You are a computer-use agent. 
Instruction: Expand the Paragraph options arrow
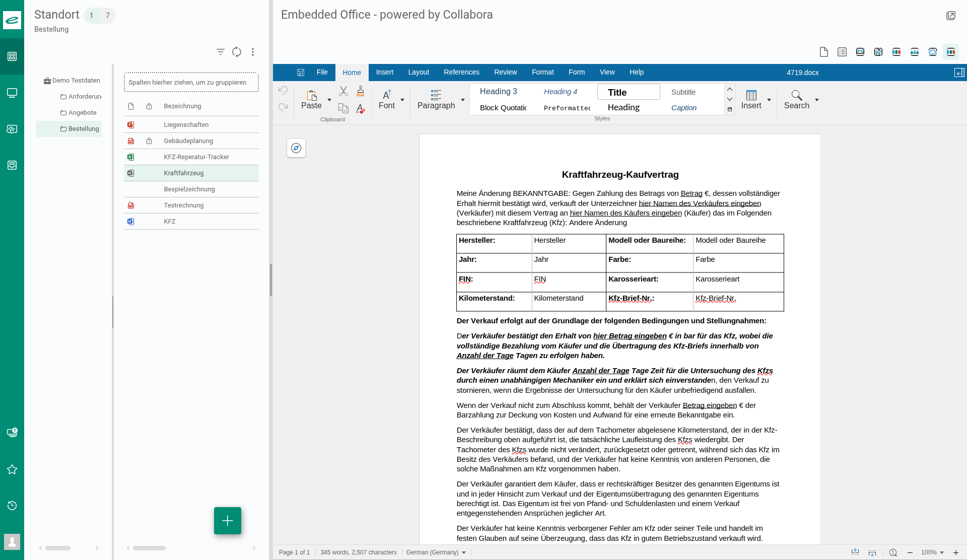(463, 100)
